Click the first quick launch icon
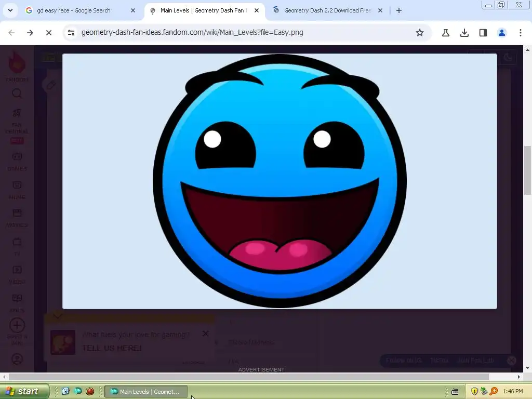 click(65, 391)
